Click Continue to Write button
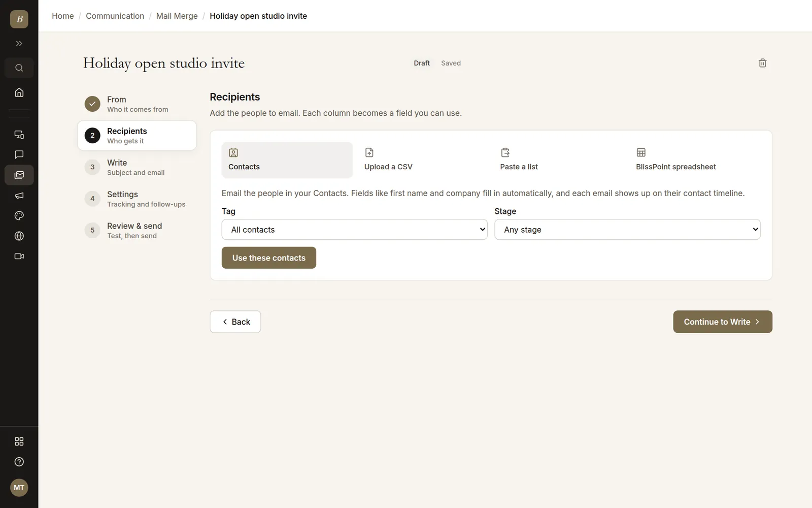Viewport: 812px width, 508px height. (723, 322)
